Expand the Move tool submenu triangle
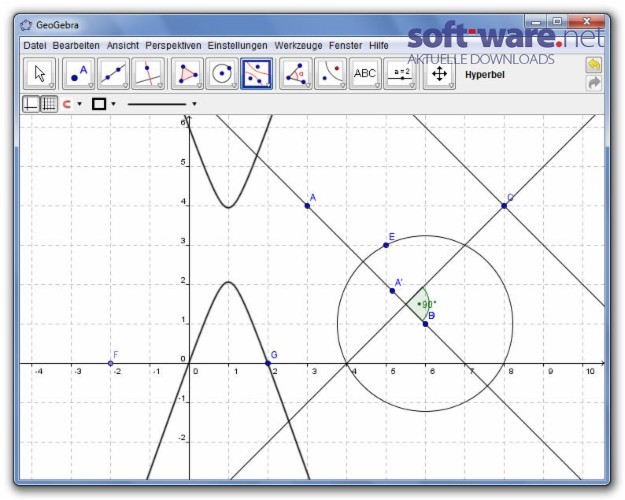Viewport: 625px width, 500px height. coord(51,86)
